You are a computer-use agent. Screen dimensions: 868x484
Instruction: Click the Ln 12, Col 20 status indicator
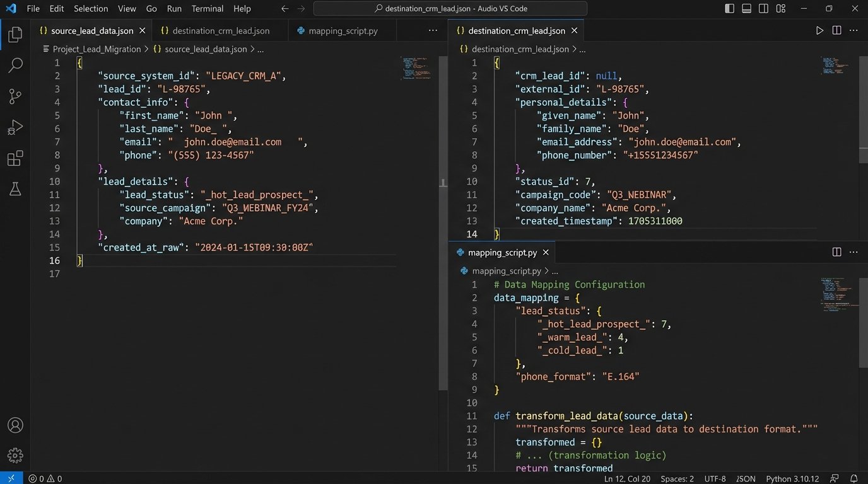point(627,478)
